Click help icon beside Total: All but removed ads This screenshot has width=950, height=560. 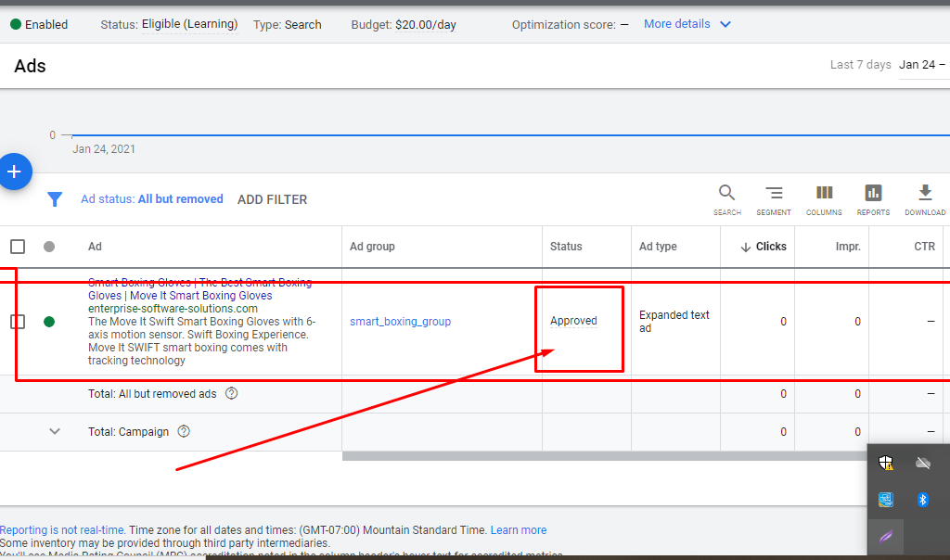pyautogui.click(x=231, y=393)
